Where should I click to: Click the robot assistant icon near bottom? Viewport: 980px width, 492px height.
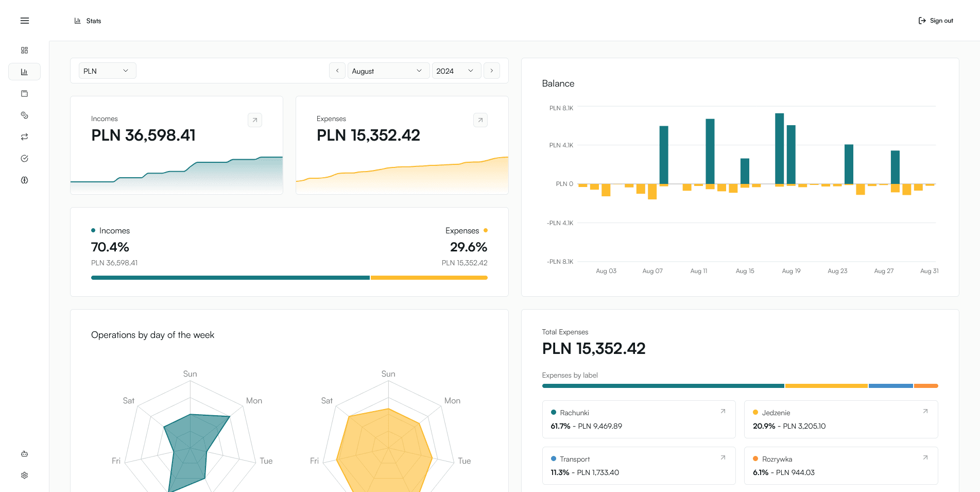pos(24,454)
